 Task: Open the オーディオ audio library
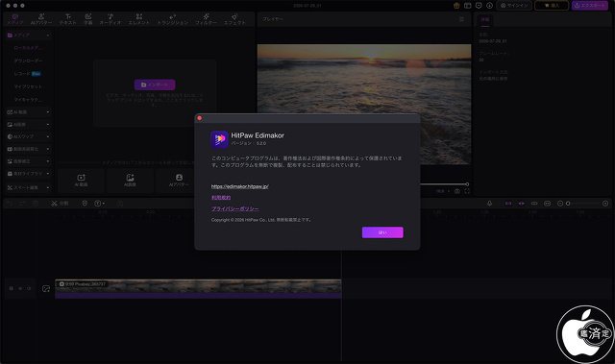(x=111, y=19)
